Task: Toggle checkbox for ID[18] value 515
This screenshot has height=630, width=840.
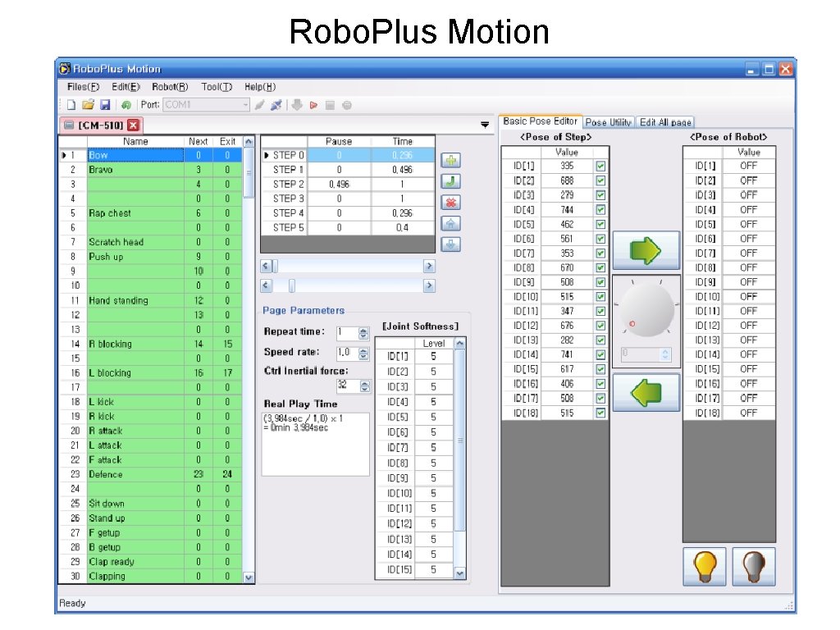Action: click(600, 413)
